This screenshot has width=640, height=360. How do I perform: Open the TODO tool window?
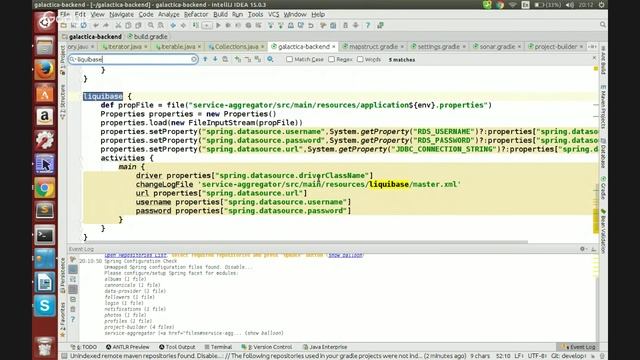[84, 347]
